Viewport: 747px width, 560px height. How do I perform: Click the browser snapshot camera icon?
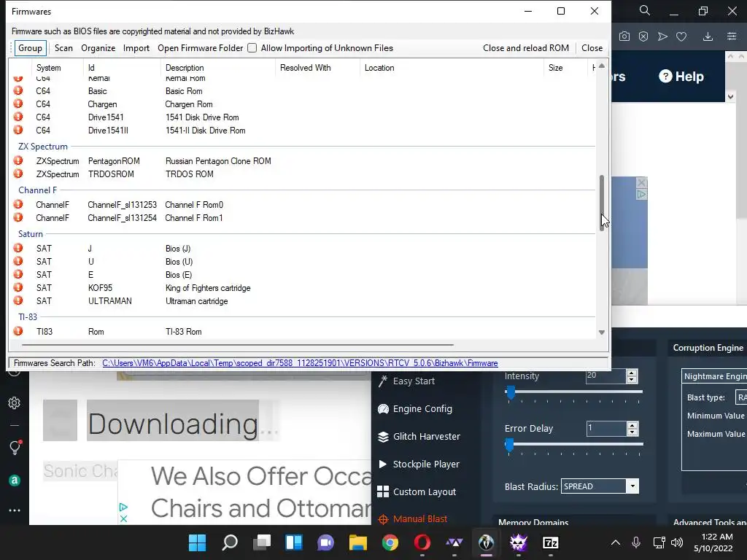[x=624, y=36]
